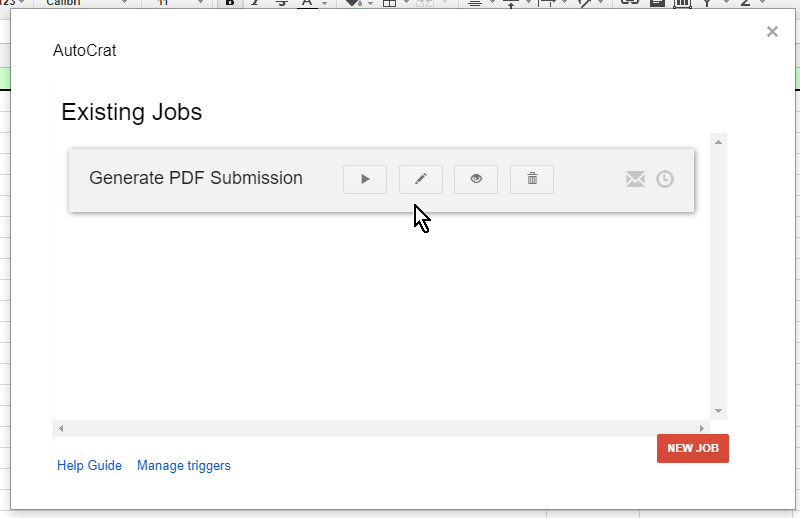Click the horizontal scrollbar track below jobs
The width and height of the screenshot is (800, 518).
[x=380, y=428]
